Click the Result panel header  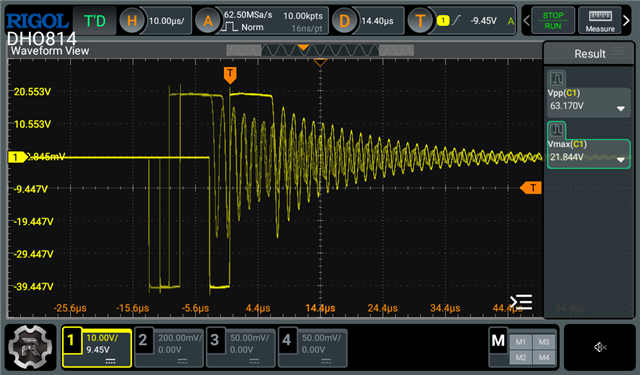[x=589, y=53]
